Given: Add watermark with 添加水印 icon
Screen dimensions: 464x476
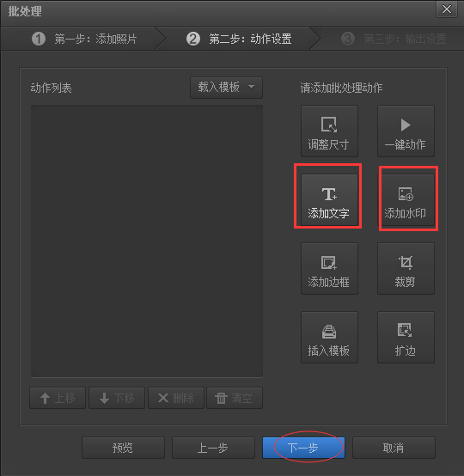Looking at the screenshot, I should 406,199.
